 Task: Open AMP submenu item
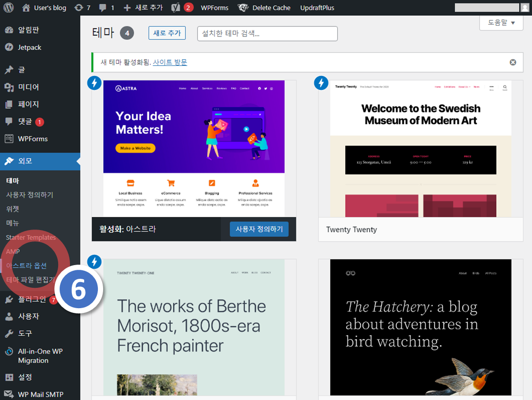pyautogui.click(x=13, y=252)
